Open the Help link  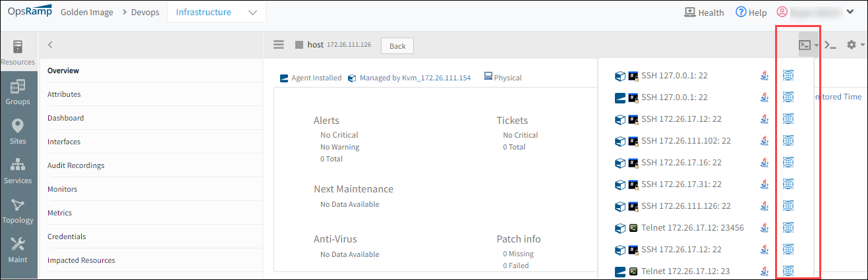click(751, 12)
